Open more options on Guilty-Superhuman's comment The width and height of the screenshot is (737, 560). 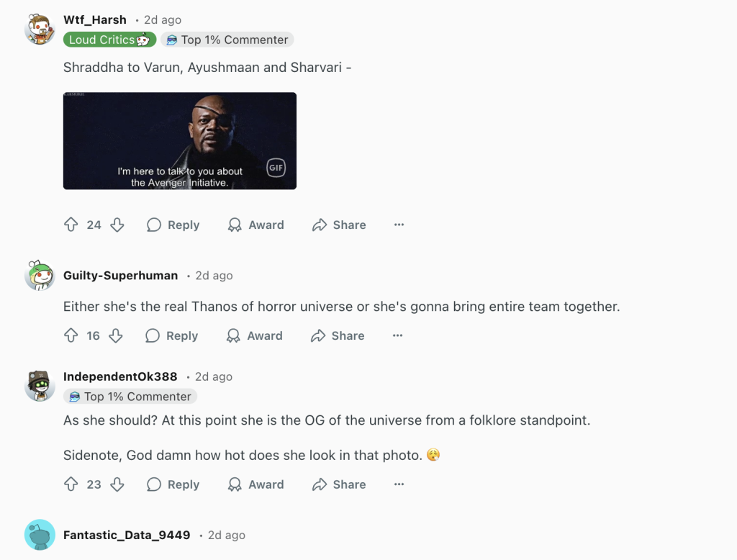398,336
